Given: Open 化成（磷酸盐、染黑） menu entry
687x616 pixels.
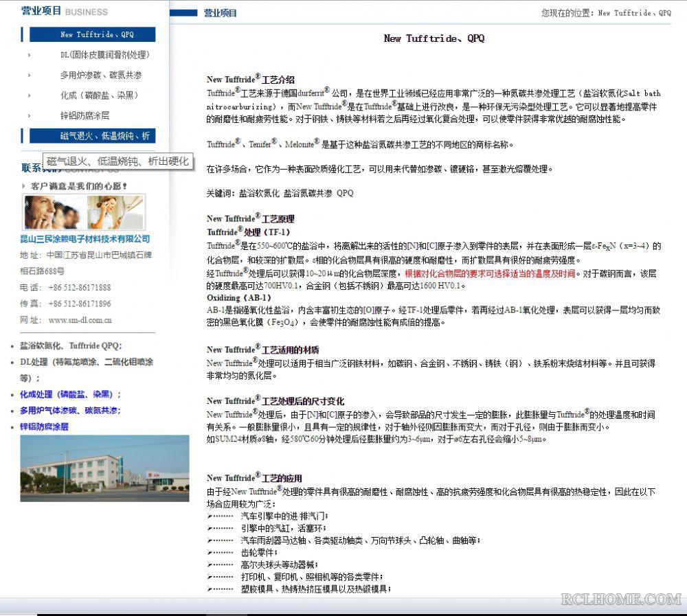Looking at the screenshot, I should pyautogui.click(x=99, y=95).
